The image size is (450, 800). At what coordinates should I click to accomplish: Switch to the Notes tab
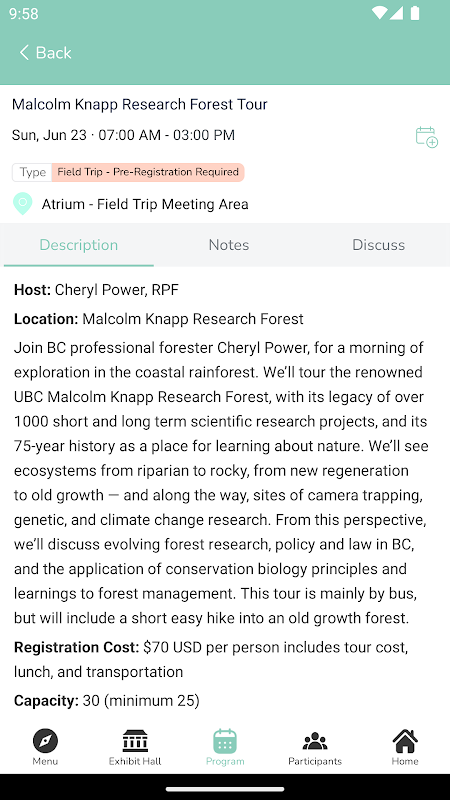click(x=229, y=245)
